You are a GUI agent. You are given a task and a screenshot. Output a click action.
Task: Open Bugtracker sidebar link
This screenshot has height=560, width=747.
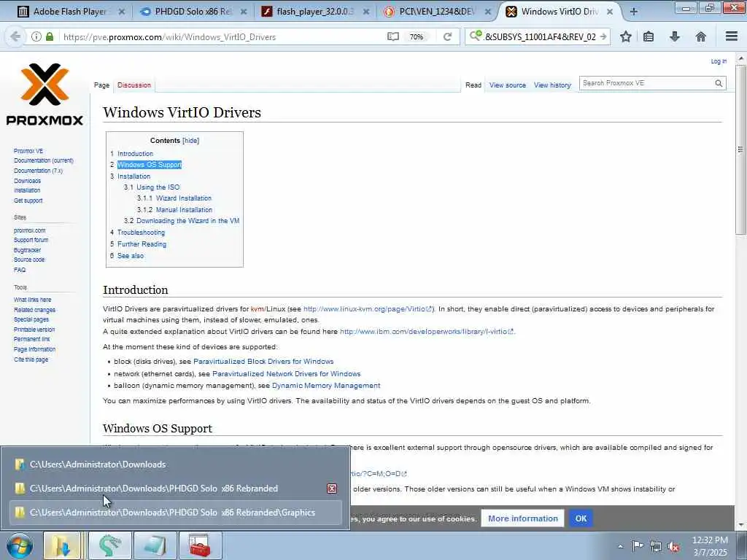[27, 250]
